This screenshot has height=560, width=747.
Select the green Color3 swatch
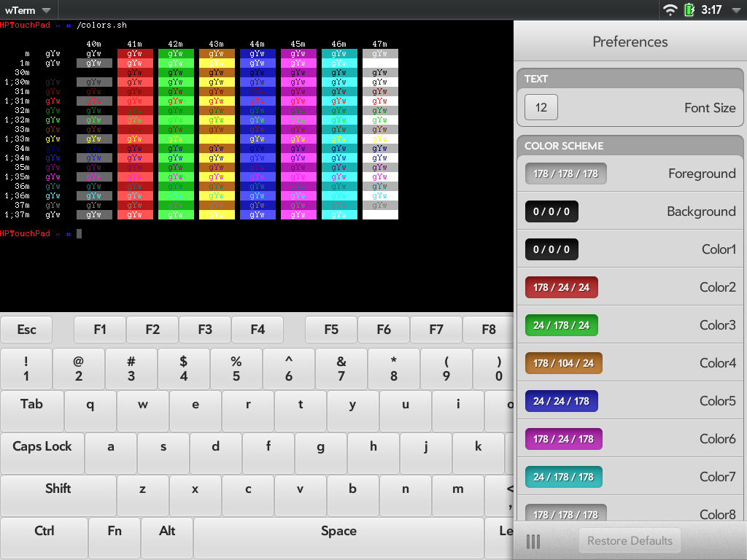point(561,325)
